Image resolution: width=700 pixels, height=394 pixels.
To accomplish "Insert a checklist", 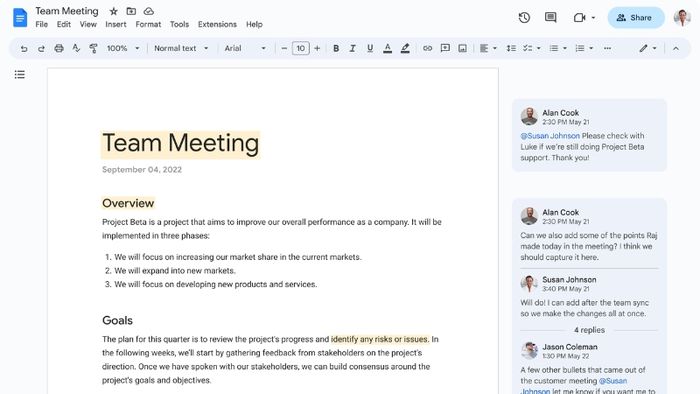I will [x=528, y=48].
